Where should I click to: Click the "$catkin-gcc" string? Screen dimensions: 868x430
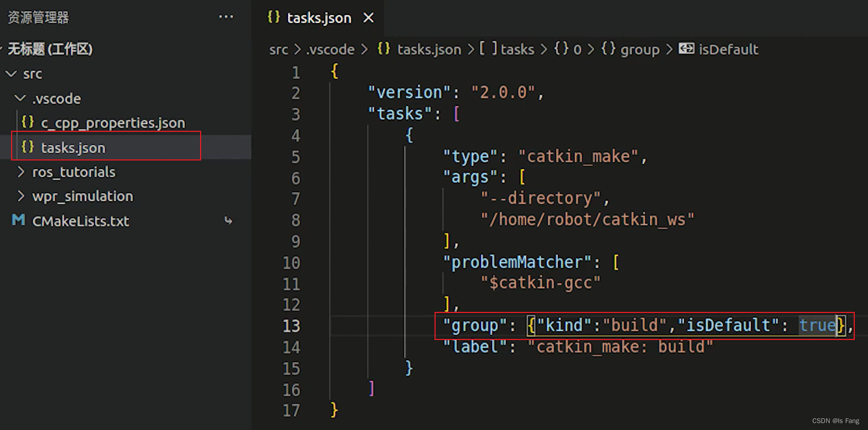tap(541, 283)
